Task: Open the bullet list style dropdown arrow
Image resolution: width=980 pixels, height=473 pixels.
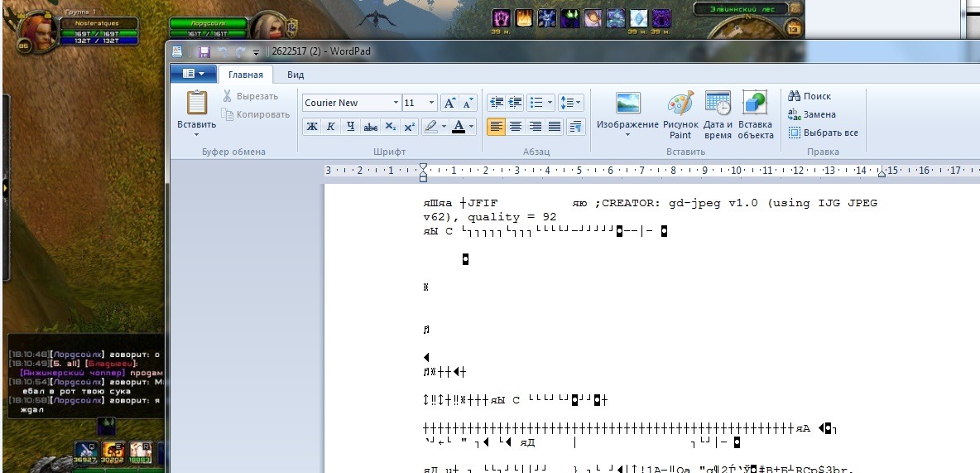Action: click(x=550, y=102)
